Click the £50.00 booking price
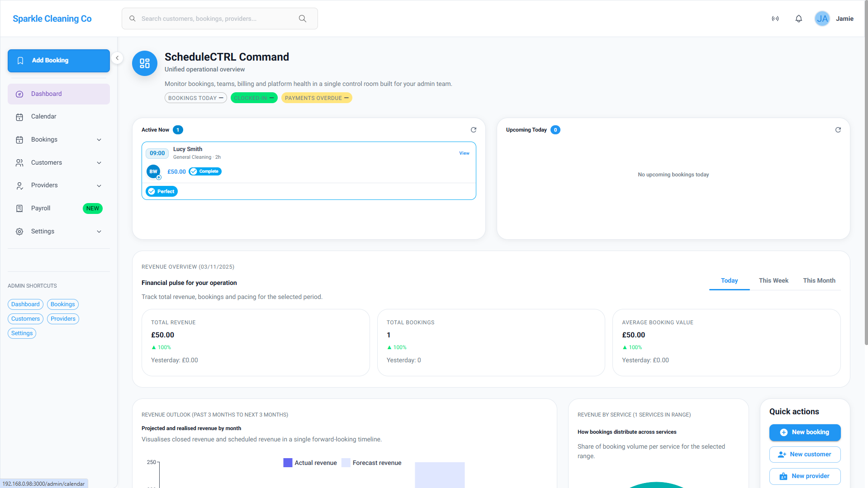This screenshot has height=488, width=868. point(176,172)
